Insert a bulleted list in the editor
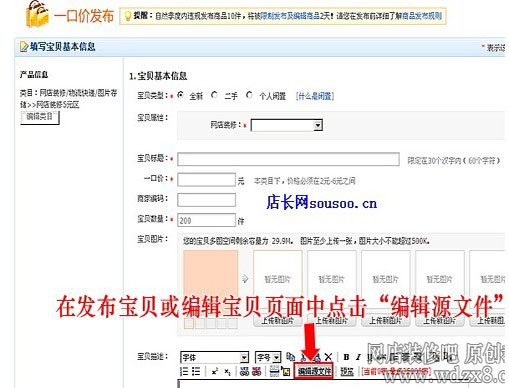The image size is (509, 388). click(196, 371)
